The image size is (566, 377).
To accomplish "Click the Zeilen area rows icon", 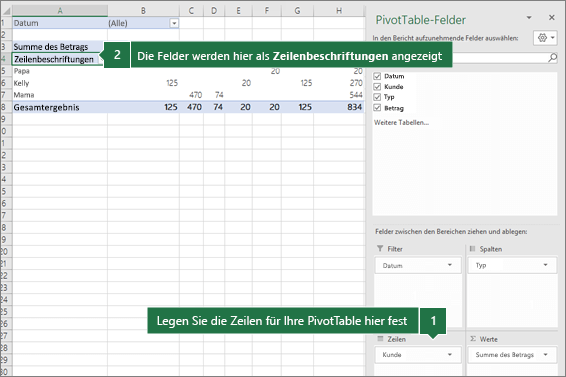I will coord(380,339).
